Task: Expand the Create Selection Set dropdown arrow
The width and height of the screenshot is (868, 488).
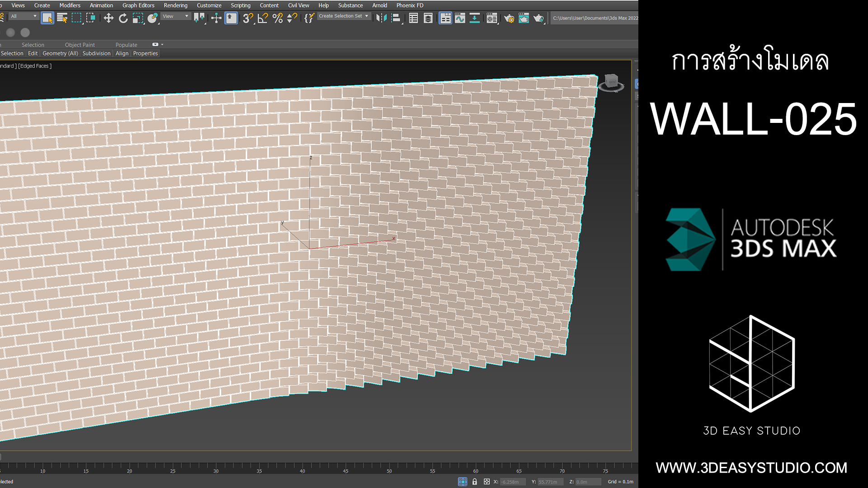Action: [366, 16]
